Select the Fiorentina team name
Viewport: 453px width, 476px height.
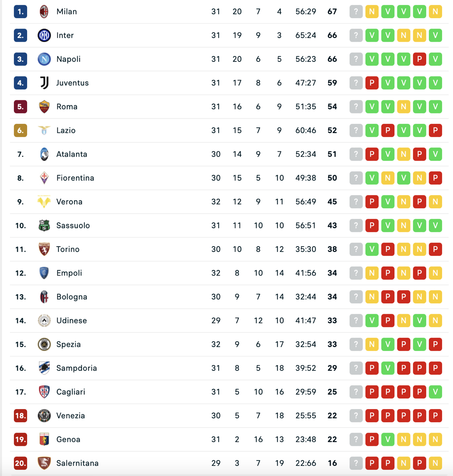tap(75, 178)
